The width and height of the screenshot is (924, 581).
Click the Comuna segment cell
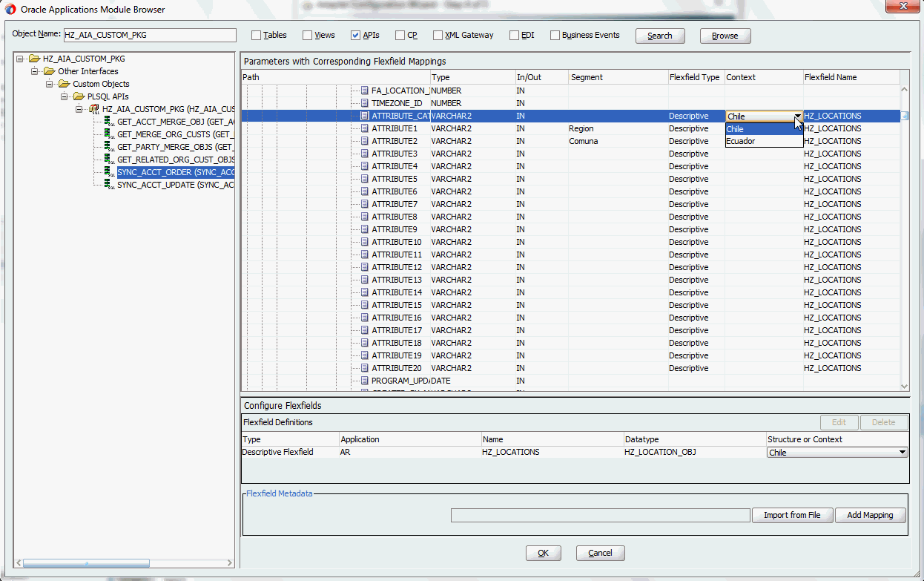tap(618, 141)
